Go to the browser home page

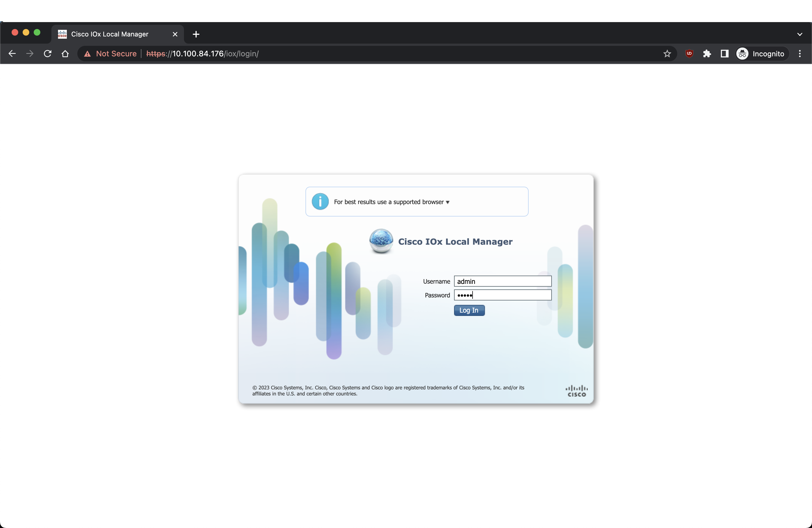click(x=65, y=54)
